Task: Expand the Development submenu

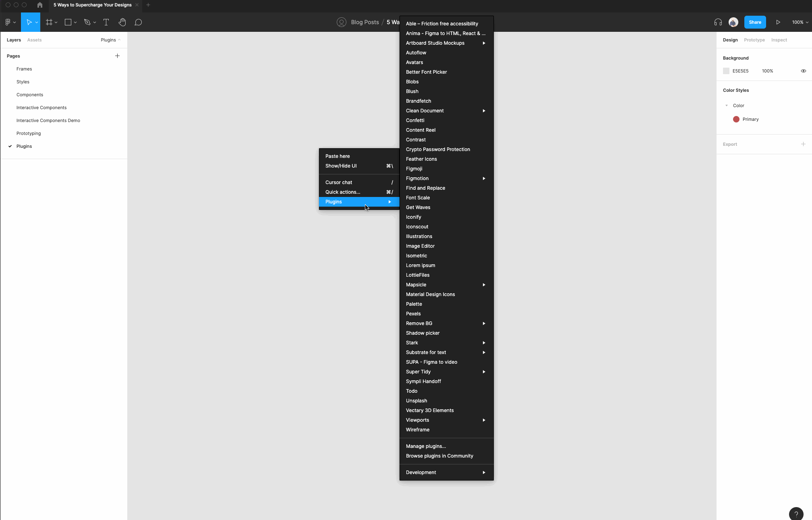Action: [446, 472]
